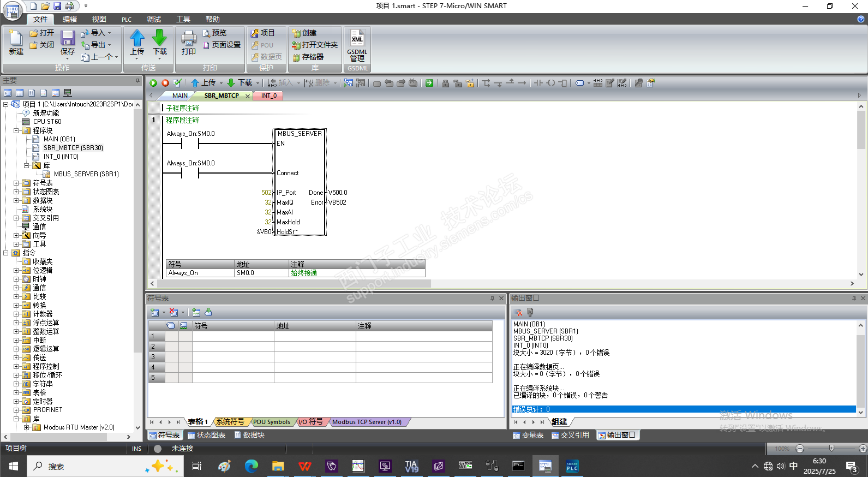Viewport: 868px width, 477px height.
Task: Open the MAIN editor tab
Action: coord(179,96)
